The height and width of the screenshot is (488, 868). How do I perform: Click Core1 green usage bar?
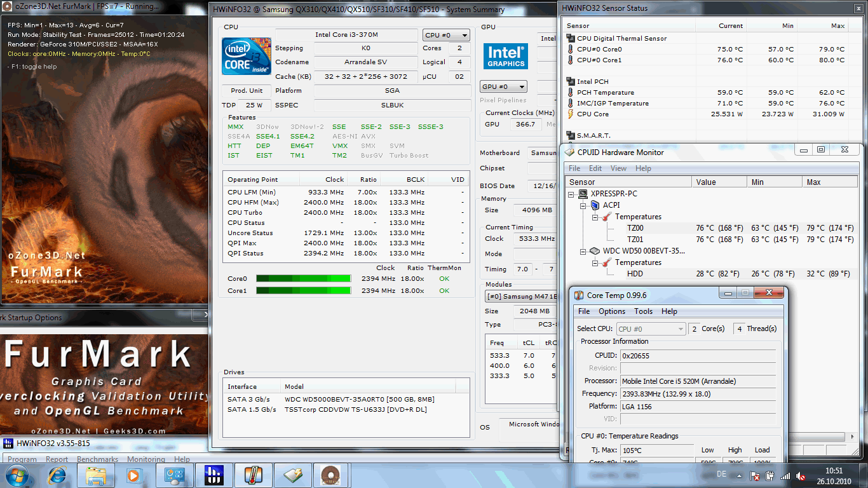pyautogui.click(x=303, y=290)
